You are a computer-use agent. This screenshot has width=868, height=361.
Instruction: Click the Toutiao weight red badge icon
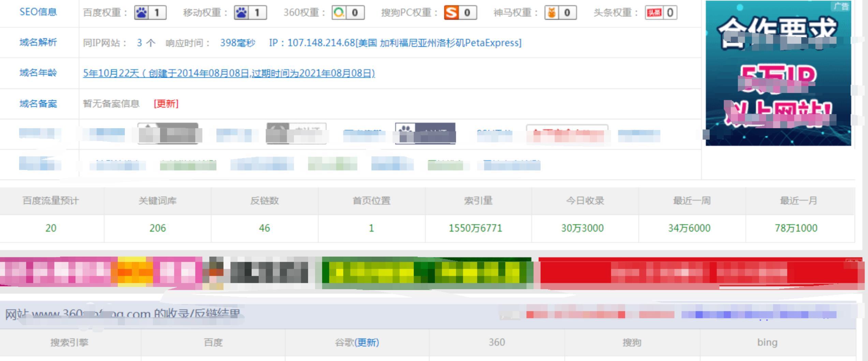(661, 13)
